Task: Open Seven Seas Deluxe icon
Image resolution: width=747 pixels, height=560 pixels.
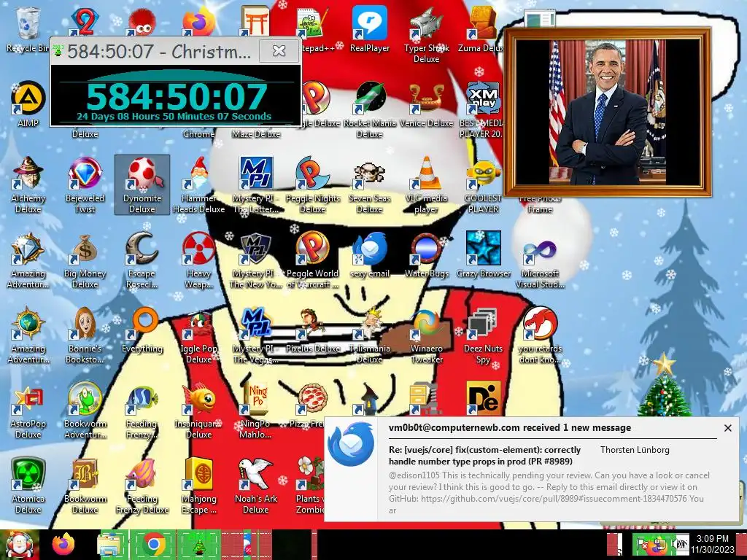Action: (x=369, y=186)
